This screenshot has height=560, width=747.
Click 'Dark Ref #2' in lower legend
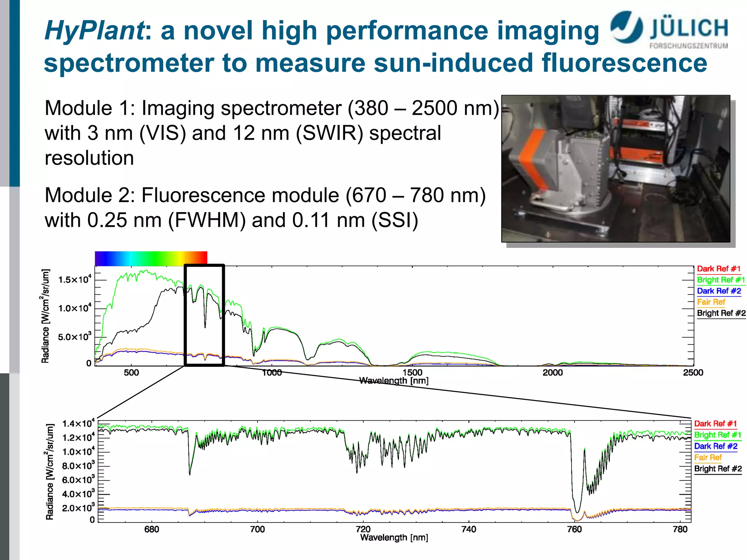(x=716, y=446)
